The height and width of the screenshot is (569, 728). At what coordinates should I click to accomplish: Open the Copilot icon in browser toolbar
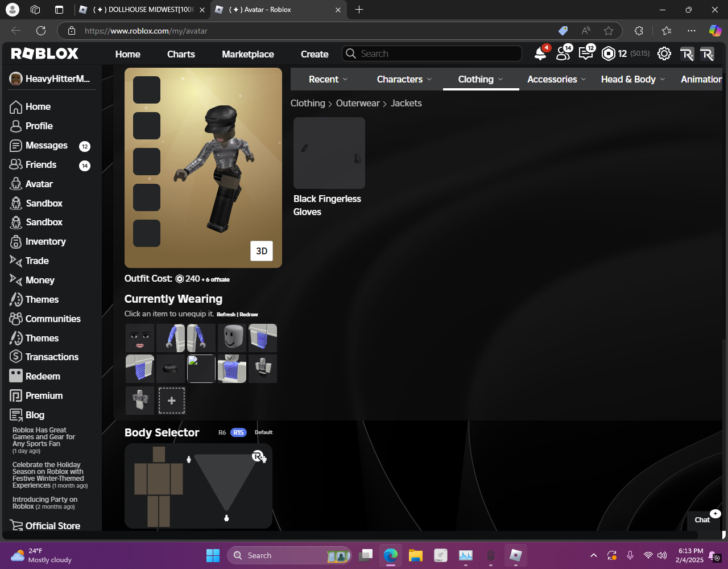point(715,31)
